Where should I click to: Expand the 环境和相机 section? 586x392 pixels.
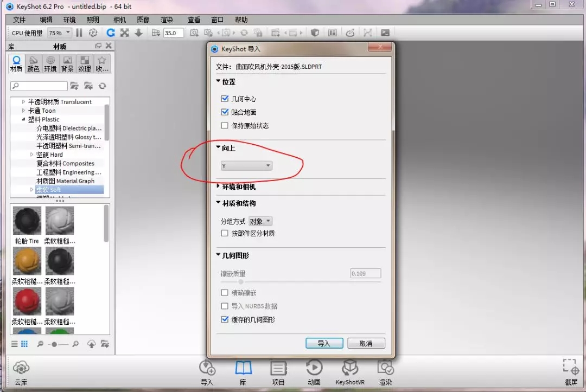218,187
